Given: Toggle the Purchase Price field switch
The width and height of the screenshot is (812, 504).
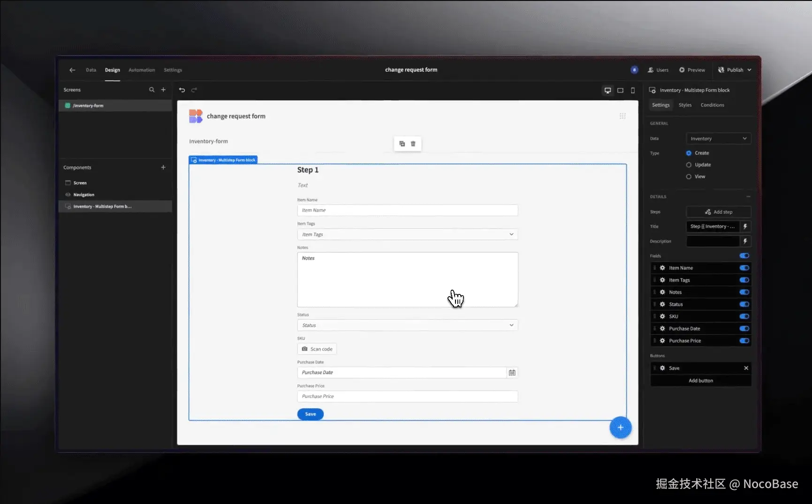Looking at the screenshot, I should click(744, 341).
